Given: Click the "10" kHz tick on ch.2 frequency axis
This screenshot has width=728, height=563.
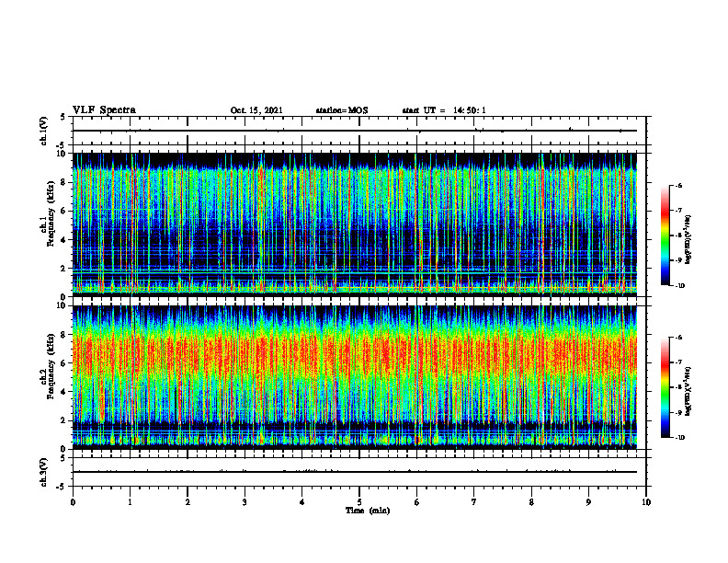Looking at the screenshot, I should click(63, 305).
